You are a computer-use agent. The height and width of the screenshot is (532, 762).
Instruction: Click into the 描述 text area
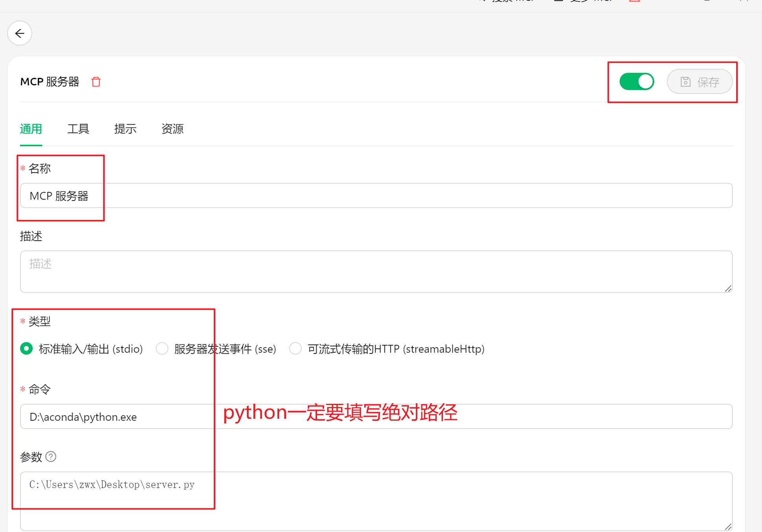click(x=376, y=271)
